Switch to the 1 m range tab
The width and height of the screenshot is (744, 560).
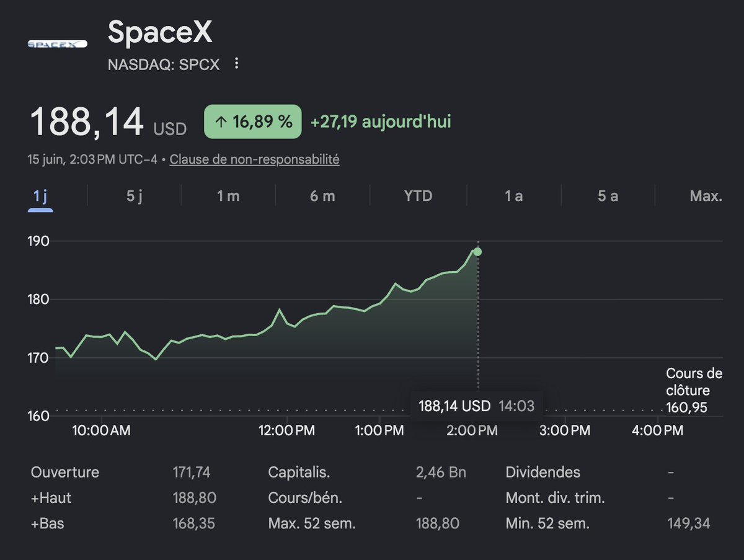[228, 196]
